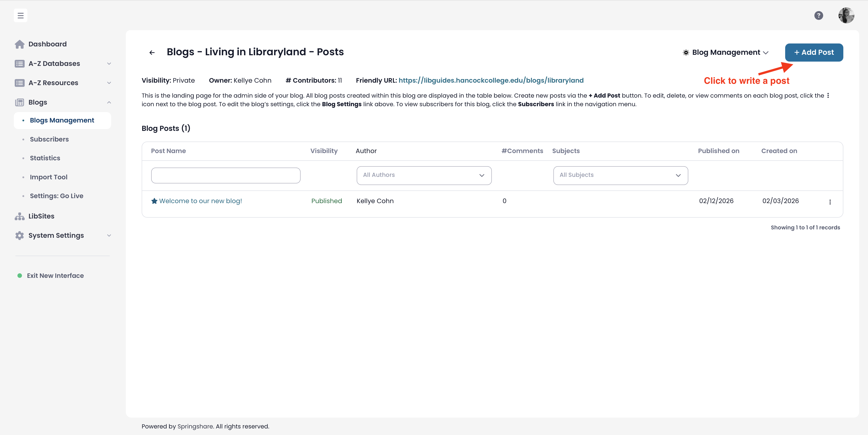The image size is (868, 435).
Task: Click the System Settings gear icon
Action: click(x=19, y=236)
